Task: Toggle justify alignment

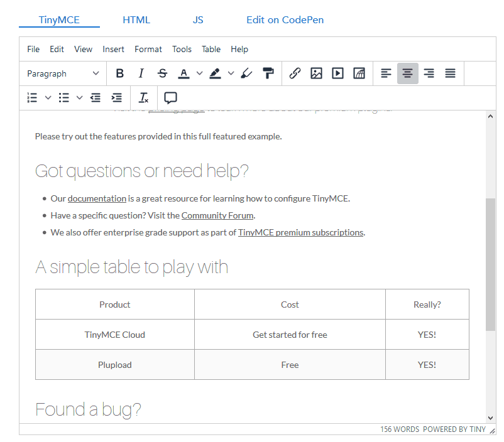Action: point(450,73)
